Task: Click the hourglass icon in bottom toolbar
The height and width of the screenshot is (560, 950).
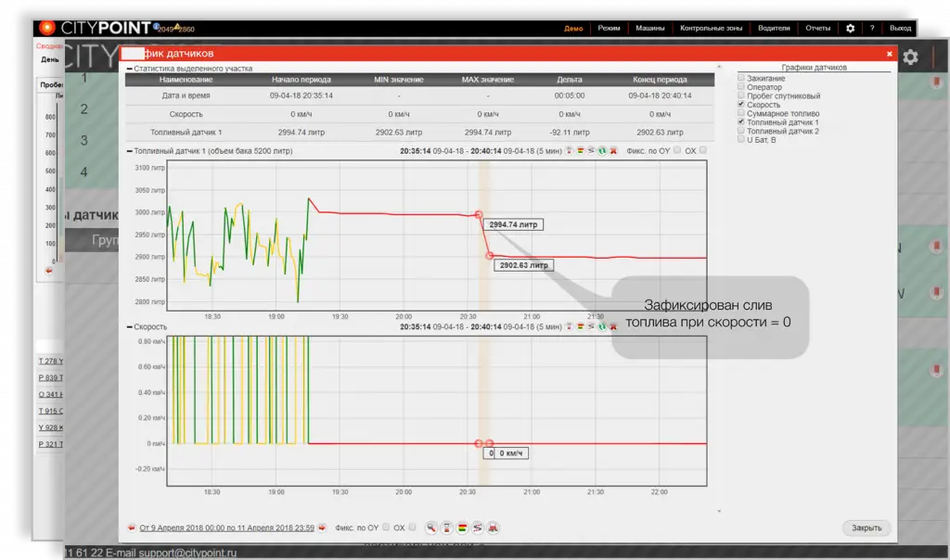Action: click(x=446, y=528)
